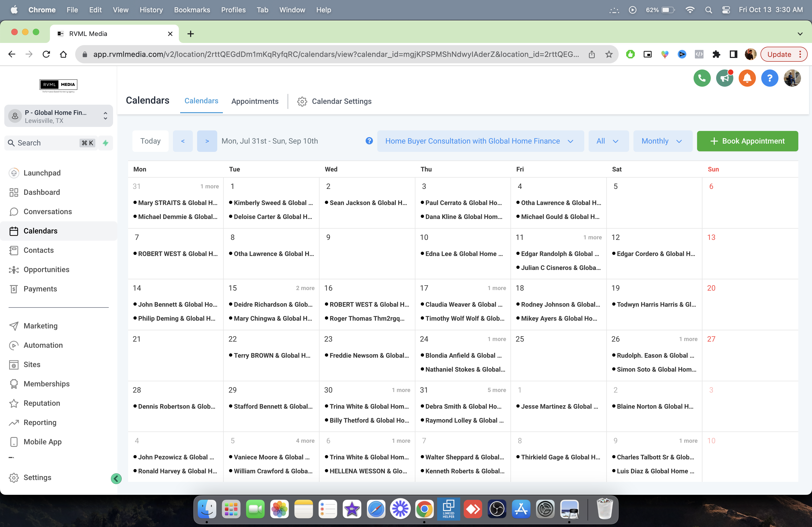Click the Chrome Update button
Viewport: 812px width, 527px height.
(x=783, y=54)
